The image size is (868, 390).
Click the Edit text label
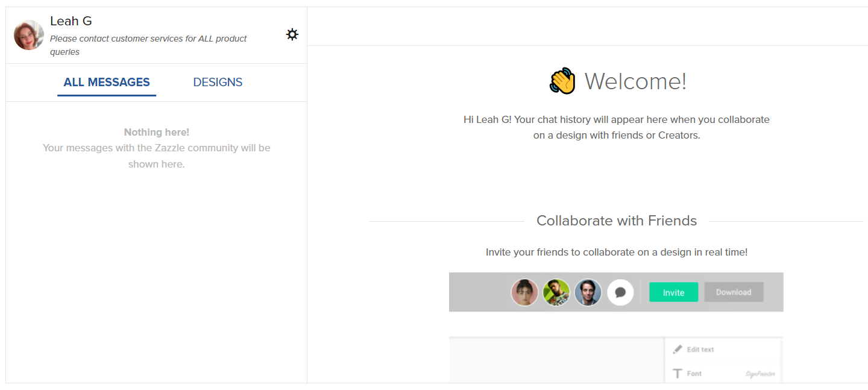click(x=700, y=350)
